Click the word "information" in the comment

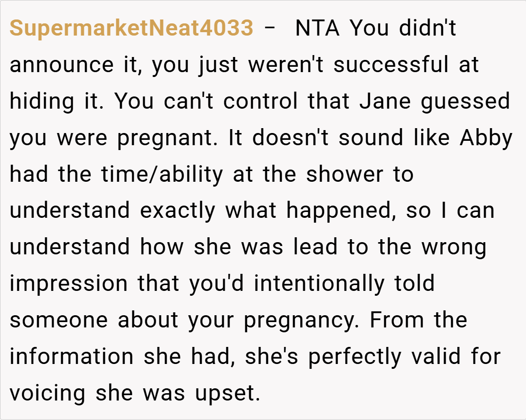pyautogui.click(x=71, y=357)
